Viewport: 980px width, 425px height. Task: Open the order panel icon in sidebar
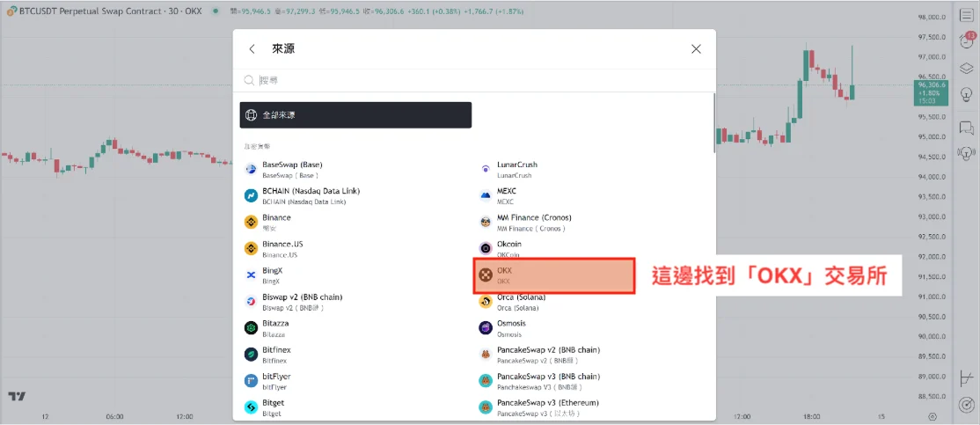(x=966, y=378)
